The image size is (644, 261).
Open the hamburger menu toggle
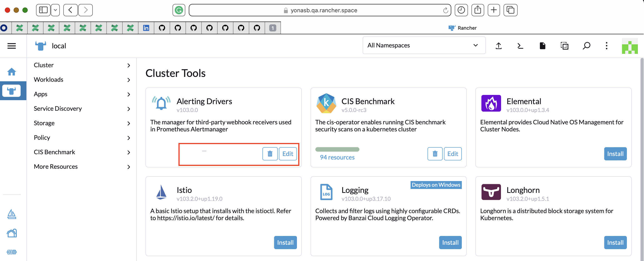pos(11,46)
